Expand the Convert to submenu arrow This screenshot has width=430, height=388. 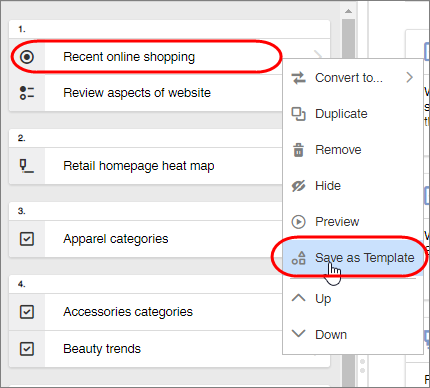[410, 78]
